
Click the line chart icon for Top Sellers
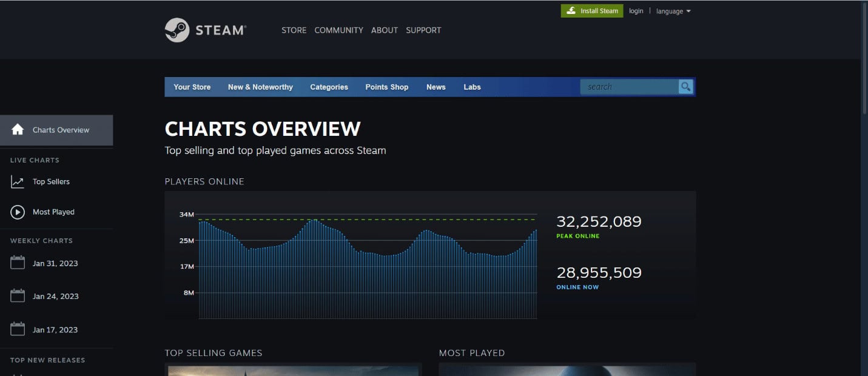(18, 181)
